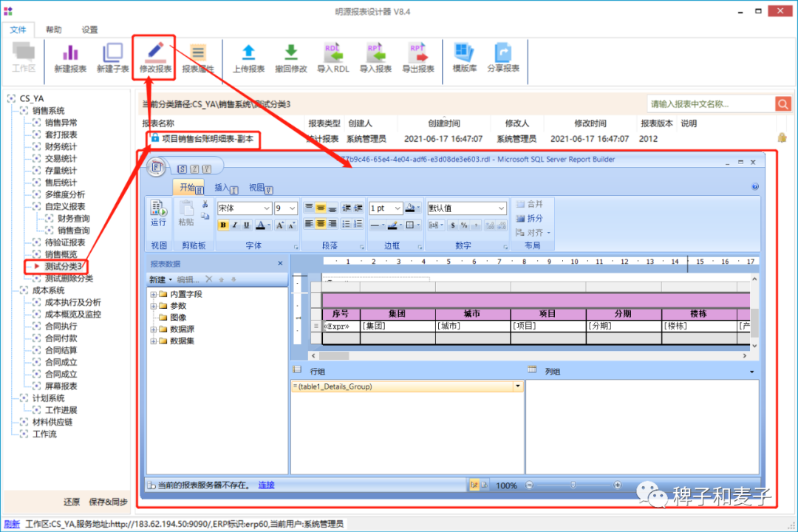Run the search with orange magnifier button
Image resolution: width=798 pixels, height=532 pixels.
click(x=782, y=104)
